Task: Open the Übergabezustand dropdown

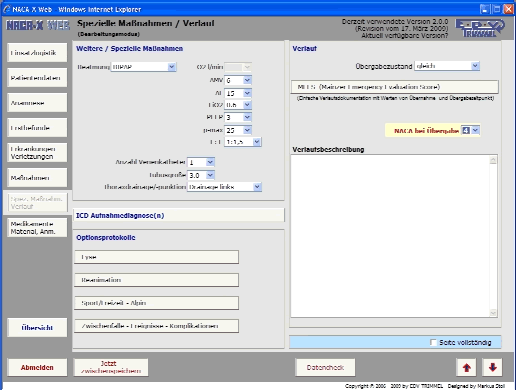Action: click(447, 66)
